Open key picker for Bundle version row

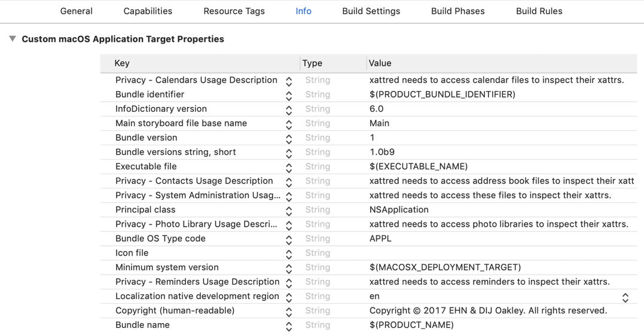click(x=289, y=138)
